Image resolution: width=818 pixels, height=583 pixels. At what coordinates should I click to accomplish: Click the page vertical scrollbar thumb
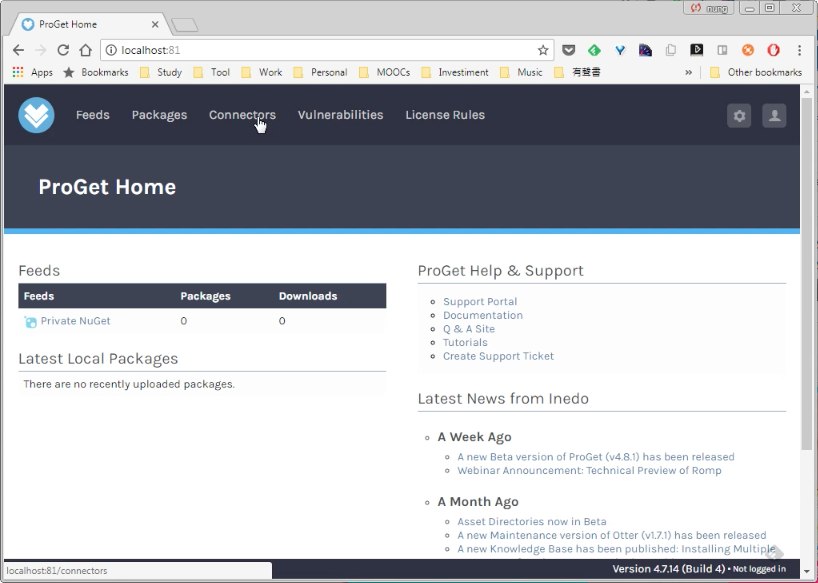coord(807,274)
